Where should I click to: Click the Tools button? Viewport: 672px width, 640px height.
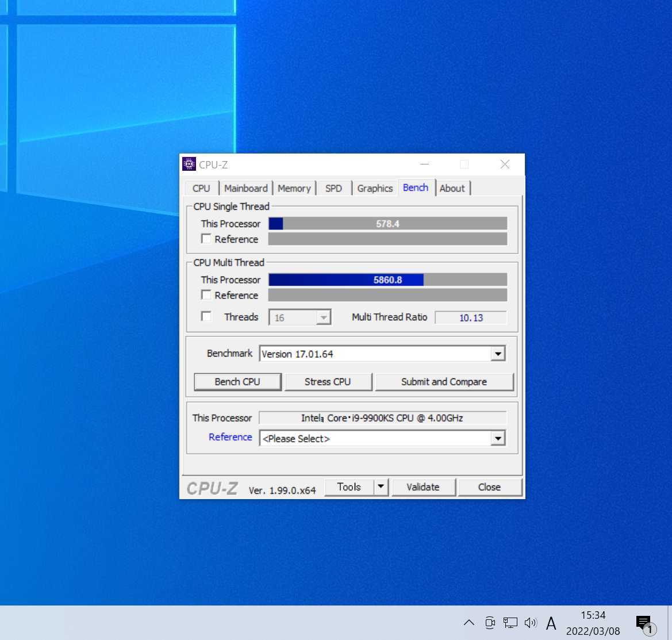(x=349, y=487)
